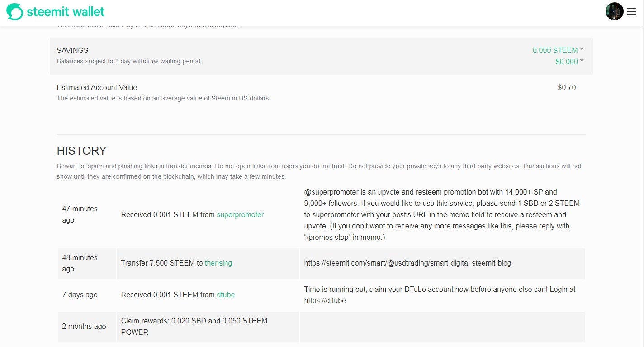
Task: Select 'Received 0.001 STEEM from' text before dtube
Action: click(x=168, y=295)
